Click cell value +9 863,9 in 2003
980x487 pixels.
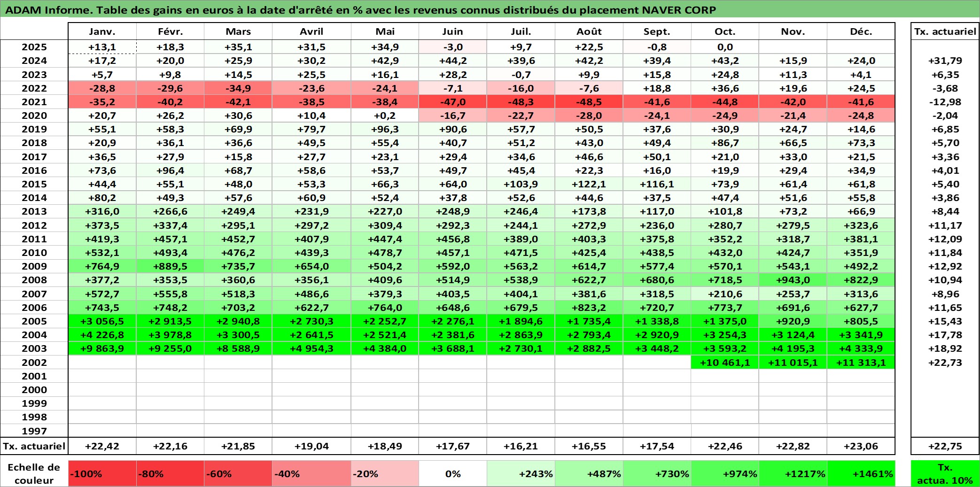pyautogui.click(x=102, y=348)
